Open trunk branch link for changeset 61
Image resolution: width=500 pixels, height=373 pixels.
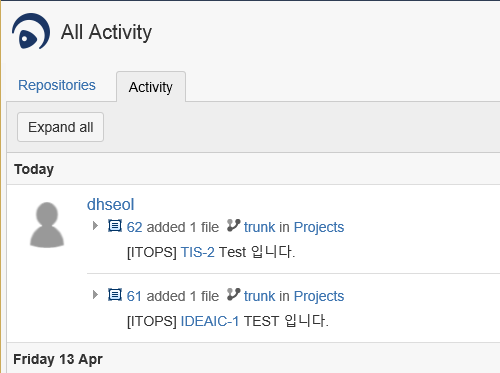[x=259, y=296]
